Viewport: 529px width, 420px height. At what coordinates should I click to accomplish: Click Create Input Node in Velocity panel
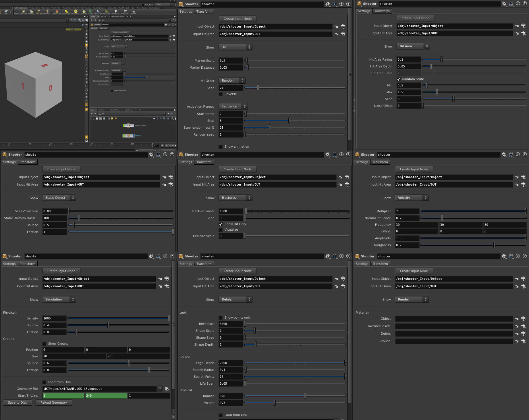point(414,169)
